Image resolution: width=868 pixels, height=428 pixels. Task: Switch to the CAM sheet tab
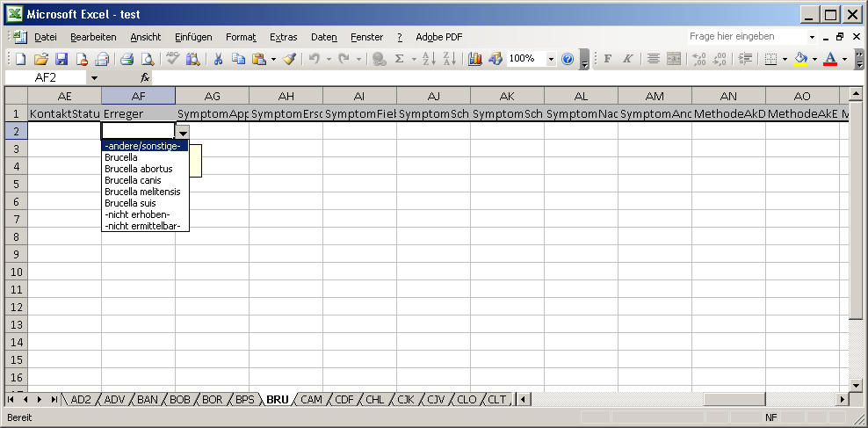[311, 399]
